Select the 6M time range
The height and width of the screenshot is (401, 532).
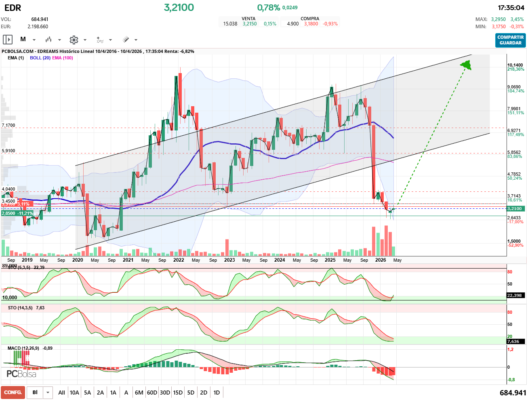pos(139,393)
